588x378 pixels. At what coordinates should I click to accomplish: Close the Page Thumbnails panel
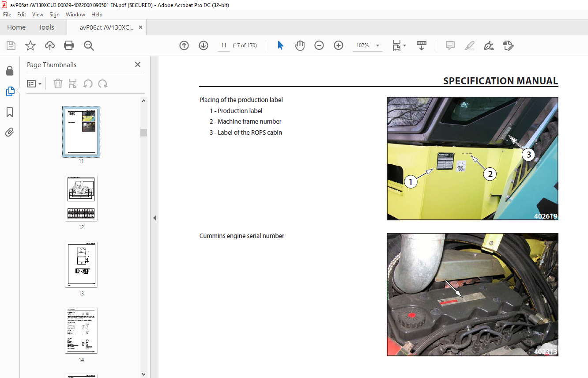point(138,64)
